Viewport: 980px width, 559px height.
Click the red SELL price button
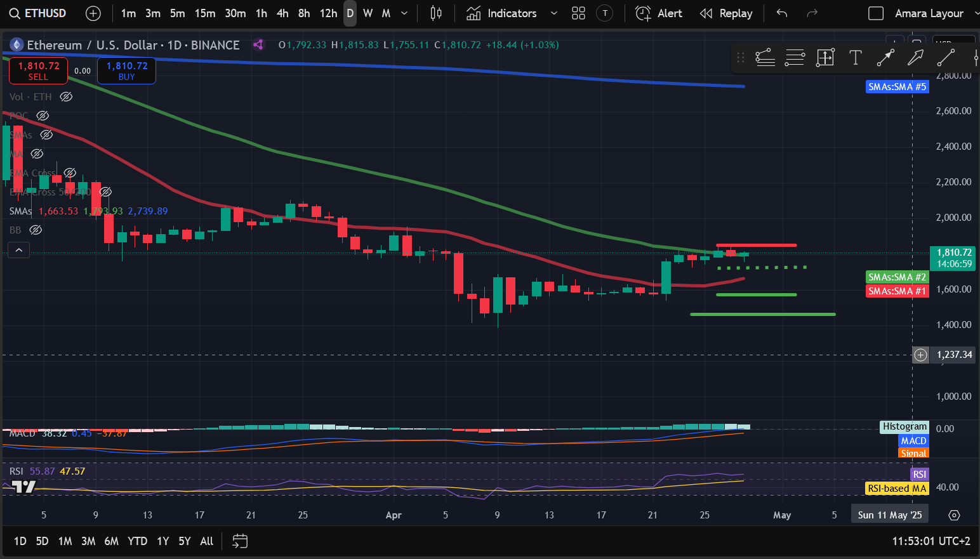[38, 70]
